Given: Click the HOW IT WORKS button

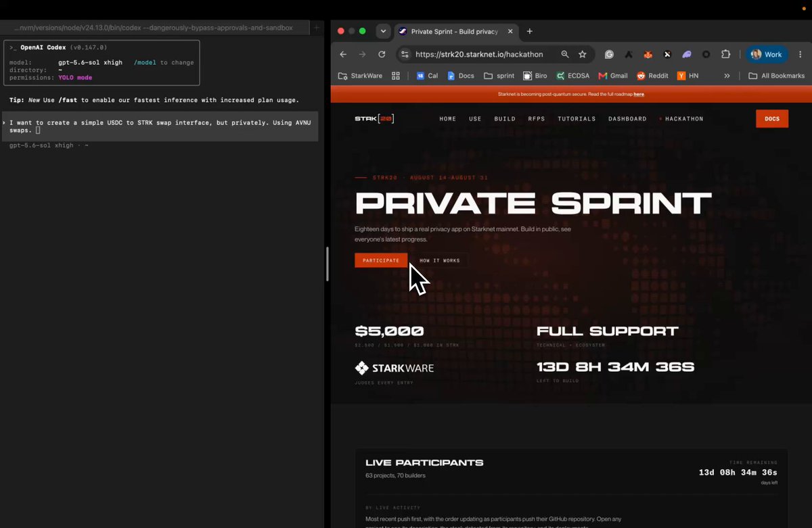Looking at the screenshot, I should 440,260.
